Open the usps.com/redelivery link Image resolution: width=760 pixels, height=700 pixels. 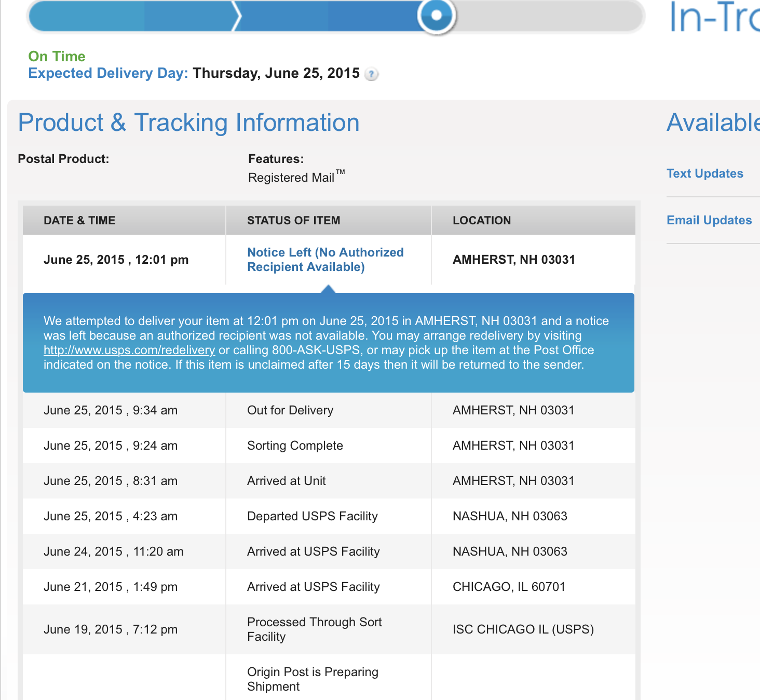129,350
